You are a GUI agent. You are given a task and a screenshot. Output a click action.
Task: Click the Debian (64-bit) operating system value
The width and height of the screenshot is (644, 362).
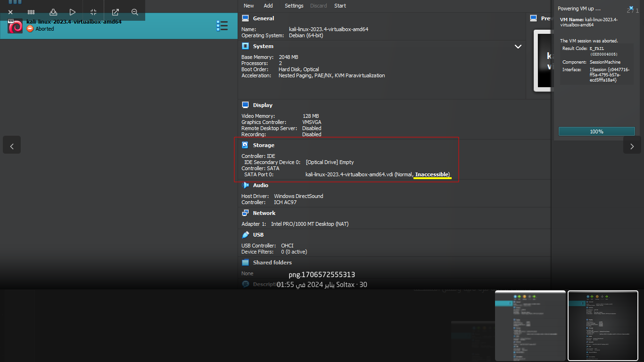(306, 35)
